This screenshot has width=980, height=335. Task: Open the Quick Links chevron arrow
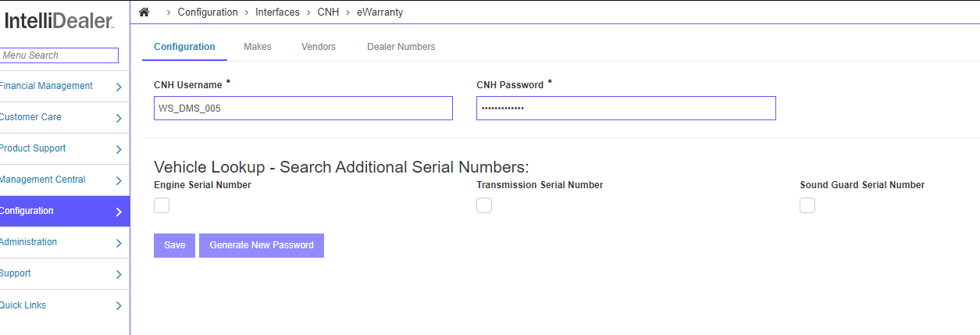pyautogui.click(x=119, y=305)
